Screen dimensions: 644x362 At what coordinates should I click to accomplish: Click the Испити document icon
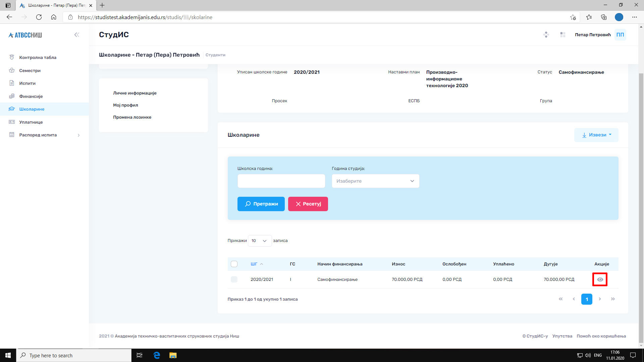[x=12, y=83]
